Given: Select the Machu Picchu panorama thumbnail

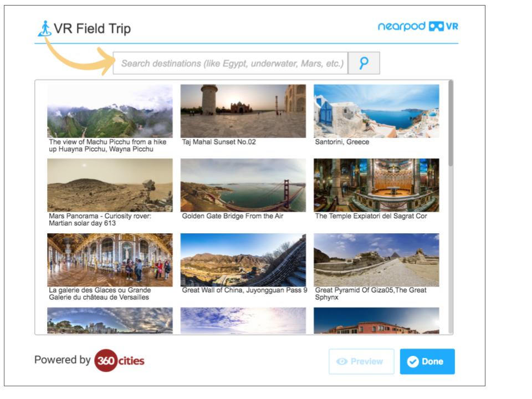Looking at the screenshot, I should tap(110, 111).
